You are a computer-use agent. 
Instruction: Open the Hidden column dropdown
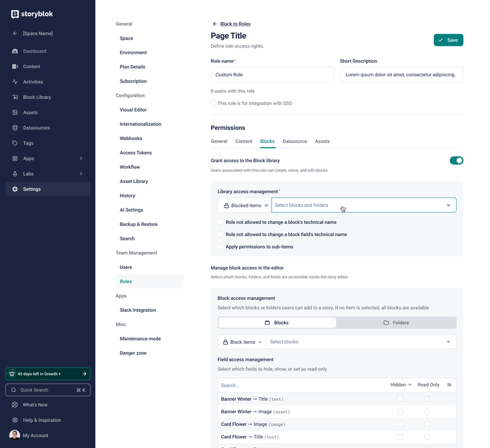pyautogui.click(x=401, y=385)
